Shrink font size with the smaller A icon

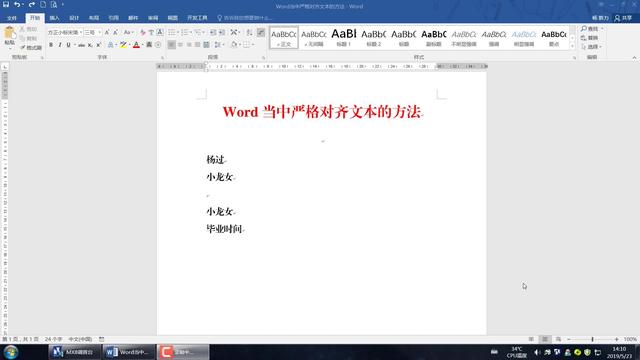point(116,32)
